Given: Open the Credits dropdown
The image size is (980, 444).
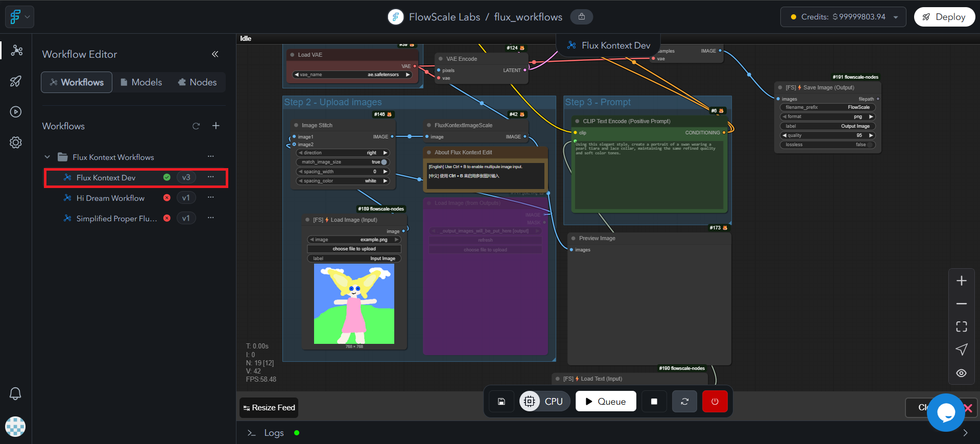Looking at the screenshot, I should 843,17.
